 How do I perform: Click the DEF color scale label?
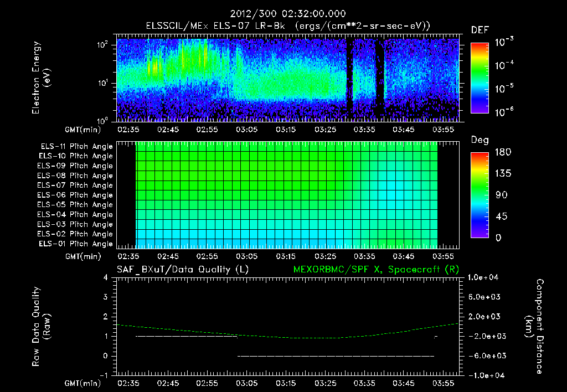(480, 30)
